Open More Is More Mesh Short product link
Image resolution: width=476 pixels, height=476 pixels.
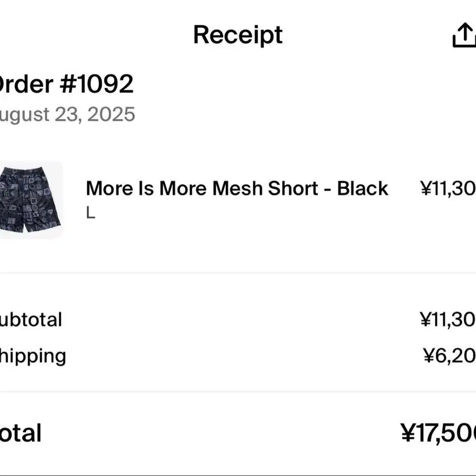point(237,188)
